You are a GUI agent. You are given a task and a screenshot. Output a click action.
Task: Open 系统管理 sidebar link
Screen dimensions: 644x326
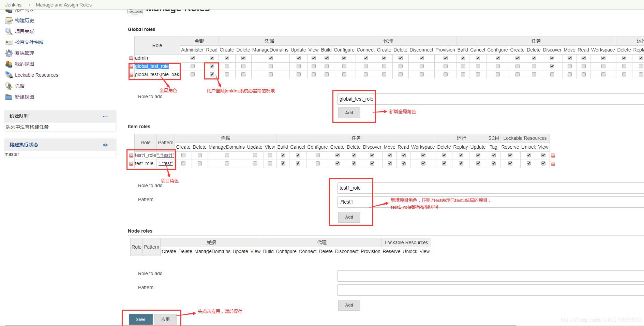[25, 54]
